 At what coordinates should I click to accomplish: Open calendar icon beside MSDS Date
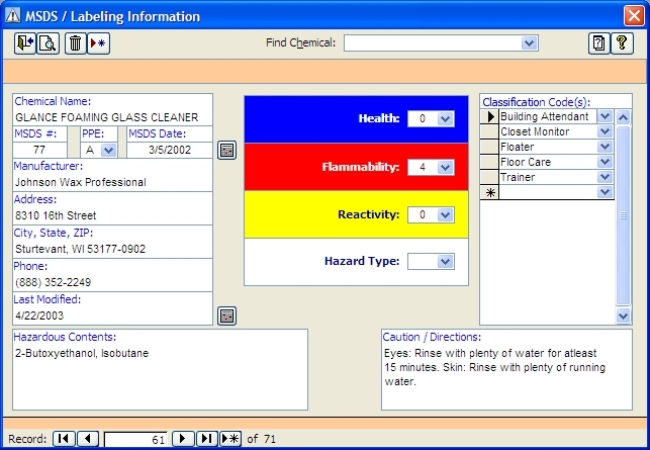[x=227, y=150]
